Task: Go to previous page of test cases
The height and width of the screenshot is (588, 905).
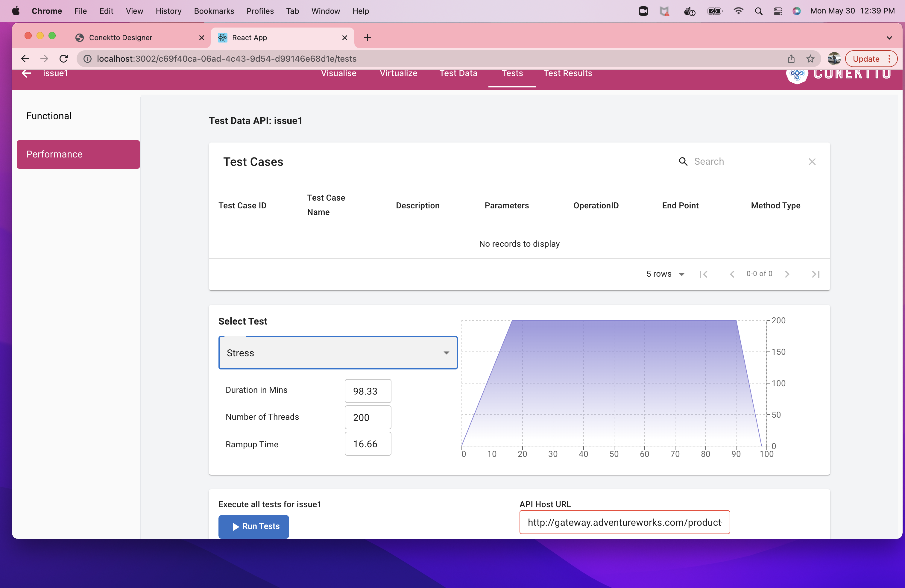Action: coord(732,274)
